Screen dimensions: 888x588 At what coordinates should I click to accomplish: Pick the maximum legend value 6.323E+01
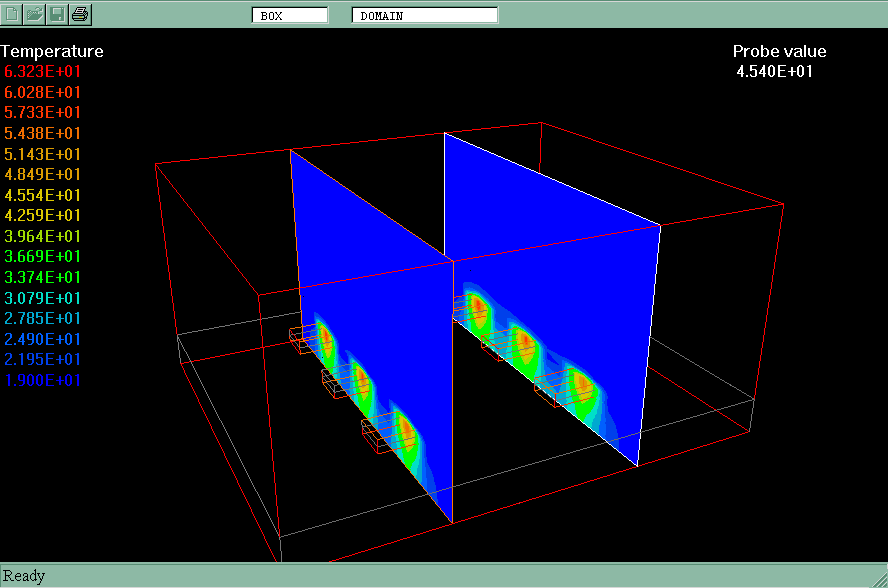[x=43, y=72]
